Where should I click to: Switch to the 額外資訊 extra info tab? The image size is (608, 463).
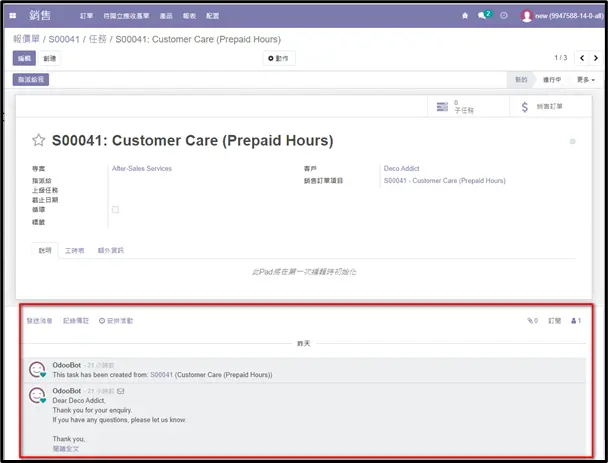click(111, 251)
